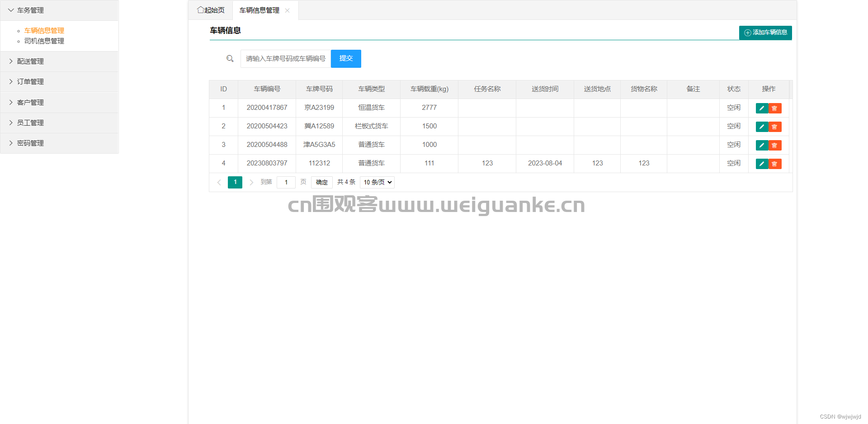The image size is (868, 424).
Task: Click the 任务名称 column header
Action: coord(487,89)
